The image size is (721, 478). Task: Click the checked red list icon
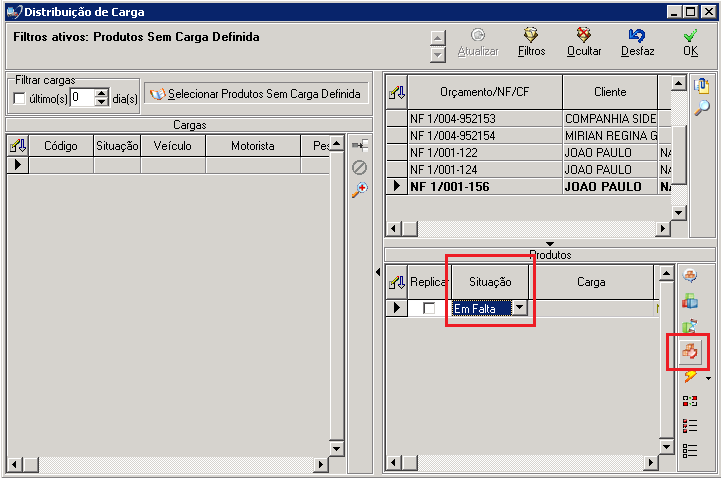pos(690,426)
